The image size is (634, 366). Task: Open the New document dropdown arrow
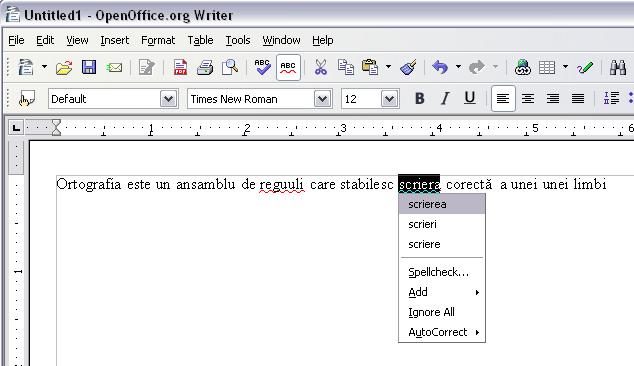[x=44, y=67]
